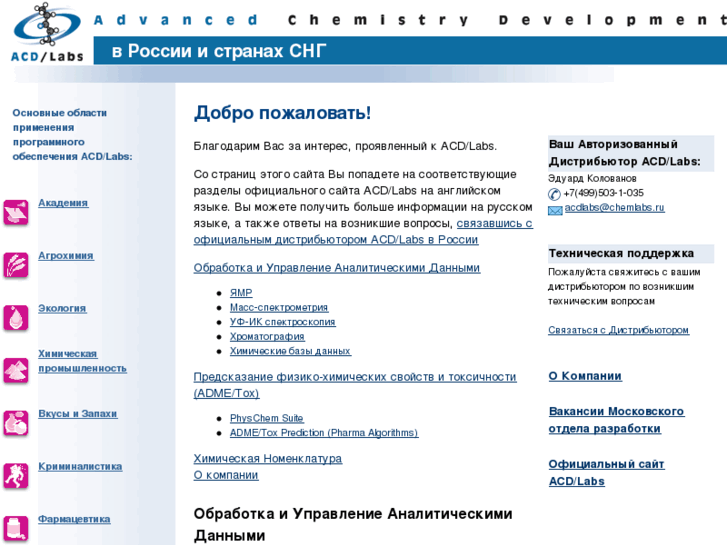Open О компании link in main content
The width and height of the screenshot is (727, 545).
(226, 475)
